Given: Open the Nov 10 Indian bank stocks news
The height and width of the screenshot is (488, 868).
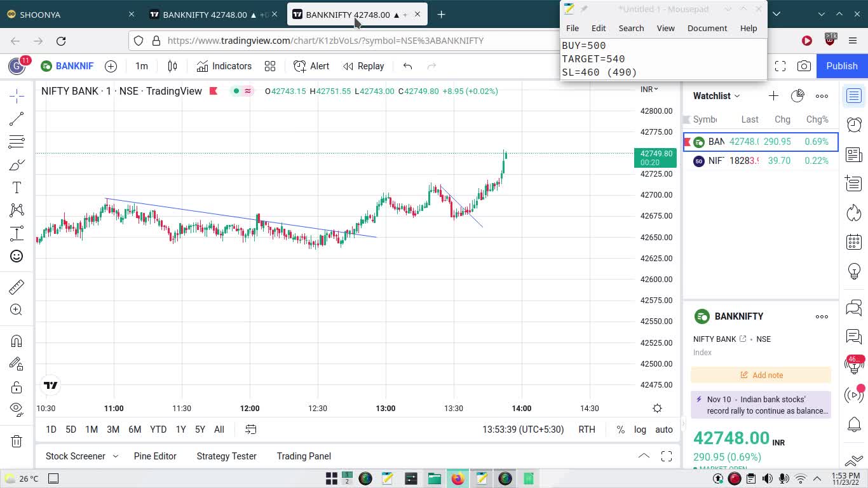Looking at the screenshot, I should pos(761,405).
